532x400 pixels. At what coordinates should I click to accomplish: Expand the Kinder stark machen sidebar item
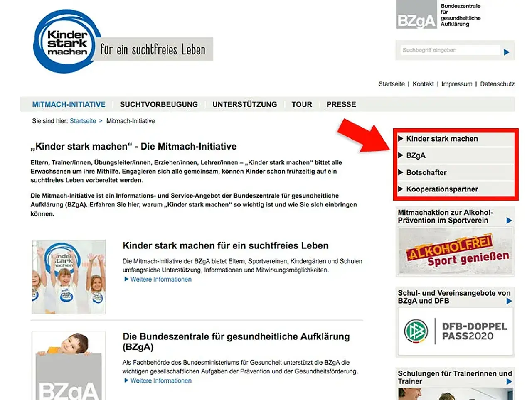click(441, 139)
